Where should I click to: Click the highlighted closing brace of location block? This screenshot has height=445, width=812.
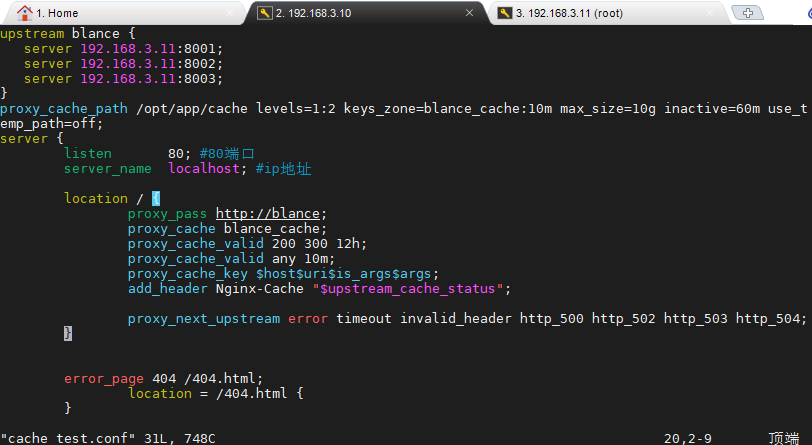pos(68,334)
